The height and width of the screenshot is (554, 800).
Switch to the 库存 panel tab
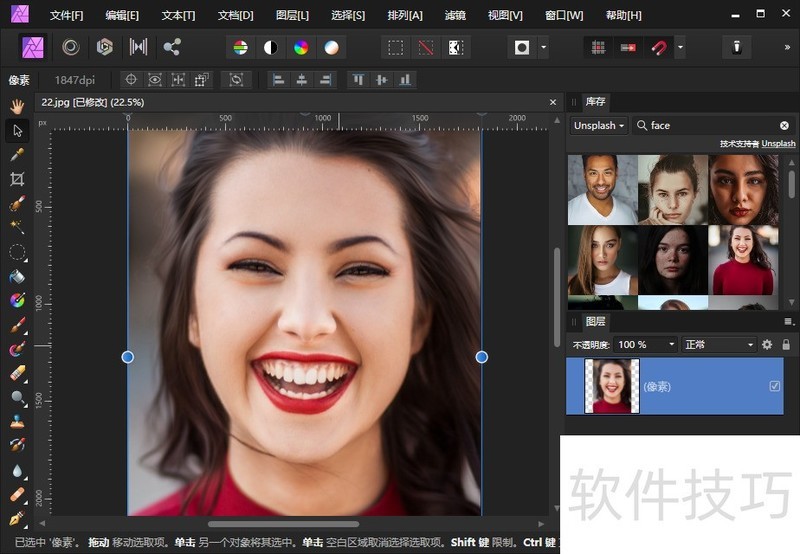pos(595,102)
